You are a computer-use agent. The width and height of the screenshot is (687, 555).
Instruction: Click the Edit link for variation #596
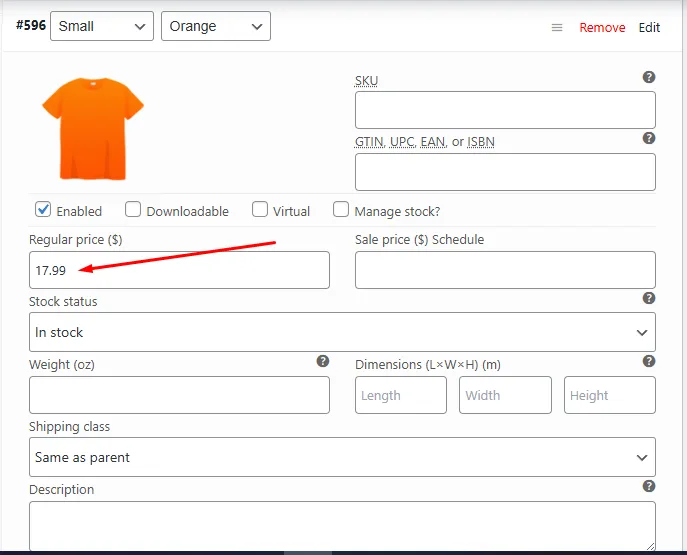coord(649,28)
